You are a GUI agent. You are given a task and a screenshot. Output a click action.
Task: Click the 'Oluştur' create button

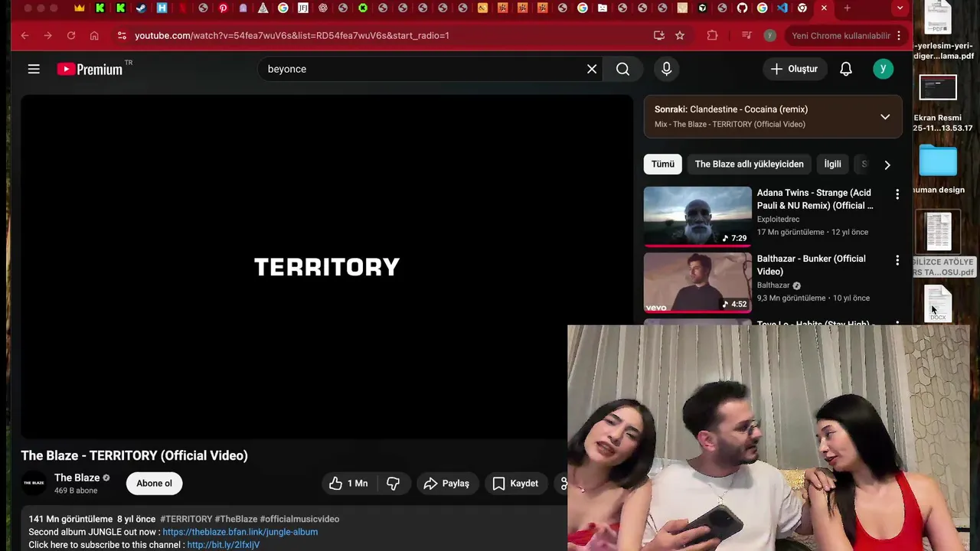click(x=794, y=69)
